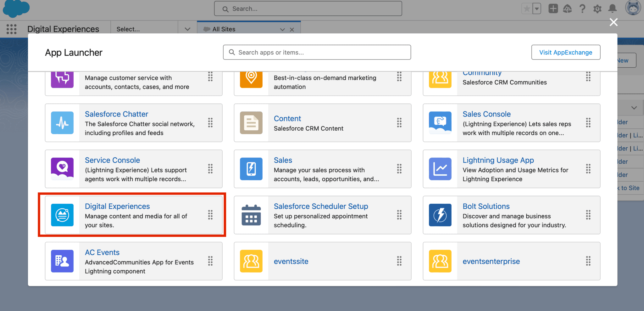Open the Lightning Usage App icon

[440, 169]
